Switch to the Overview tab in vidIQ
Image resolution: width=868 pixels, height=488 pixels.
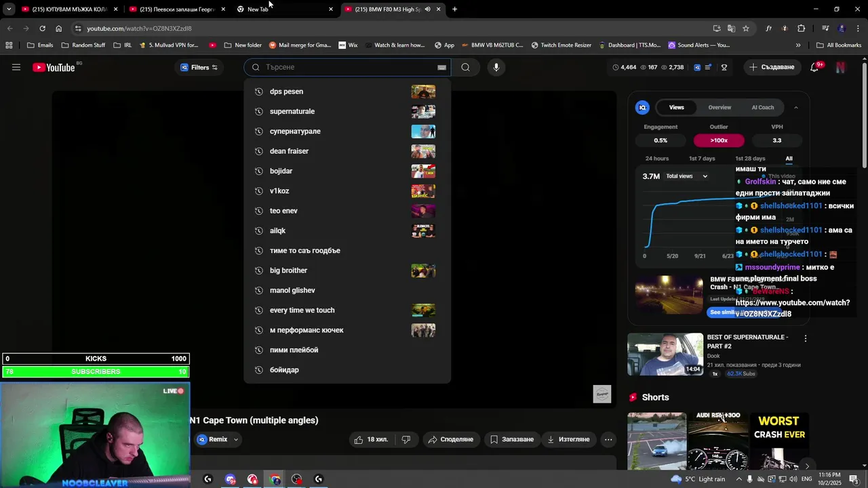coord(719,107)
